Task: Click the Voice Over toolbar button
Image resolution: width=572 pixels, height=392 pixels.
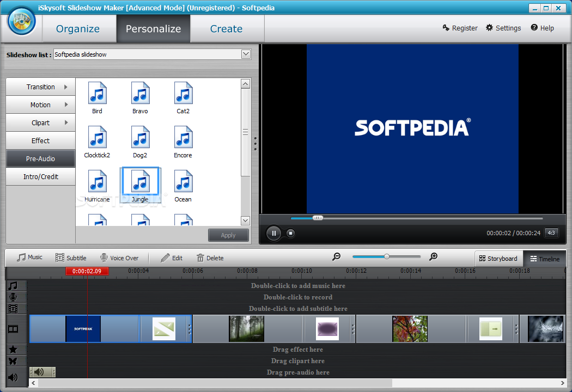Action: 119,258
